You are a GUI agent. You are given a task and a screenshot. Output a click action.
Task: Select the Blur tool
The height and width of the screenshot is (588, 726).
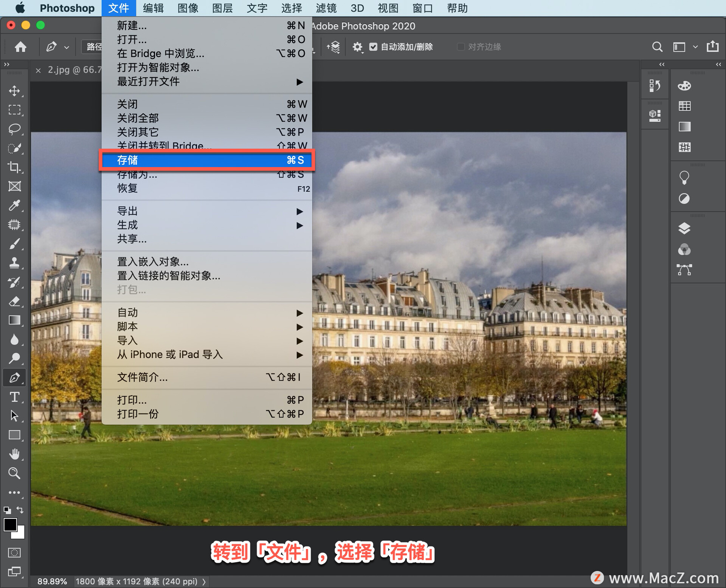tap(14, 339)
